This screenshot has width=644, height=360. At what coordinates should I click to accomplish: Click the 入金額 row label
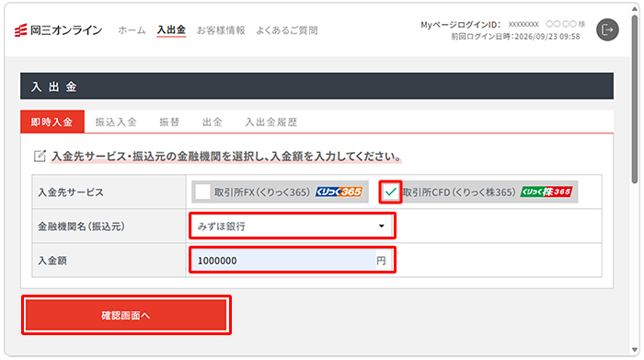click(x=52, y=261)
